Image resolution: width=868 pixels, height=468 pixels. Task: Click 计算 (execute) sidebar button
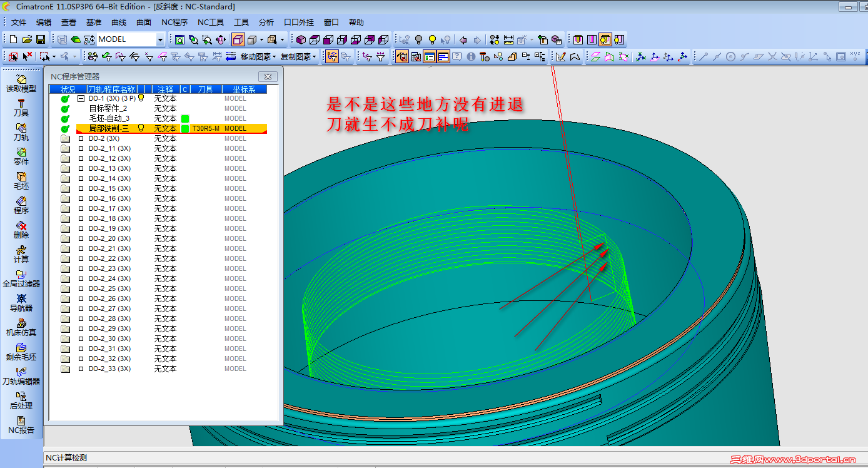21,254
